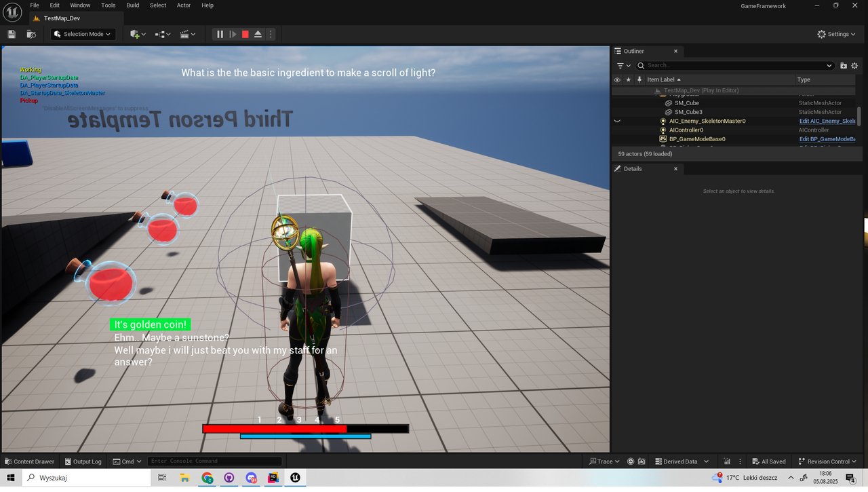868x492 pixels.
Task: Advance a single frame
Action: 233,34
